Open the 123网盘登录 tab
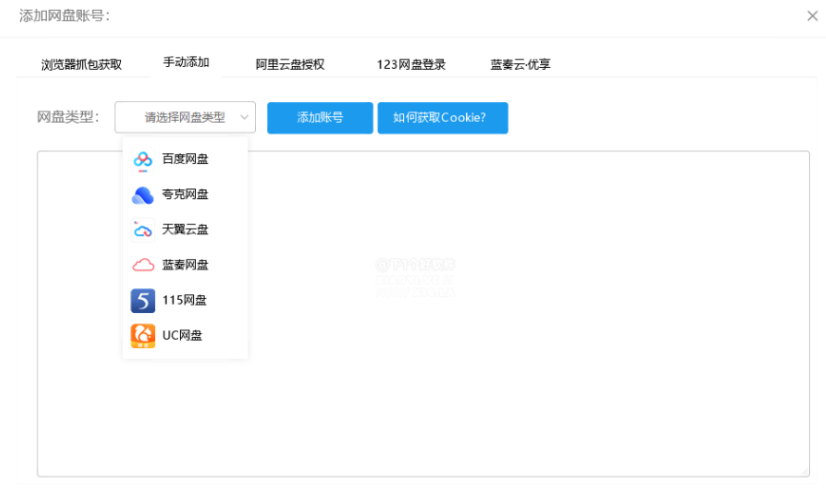 tap(411, 65)
